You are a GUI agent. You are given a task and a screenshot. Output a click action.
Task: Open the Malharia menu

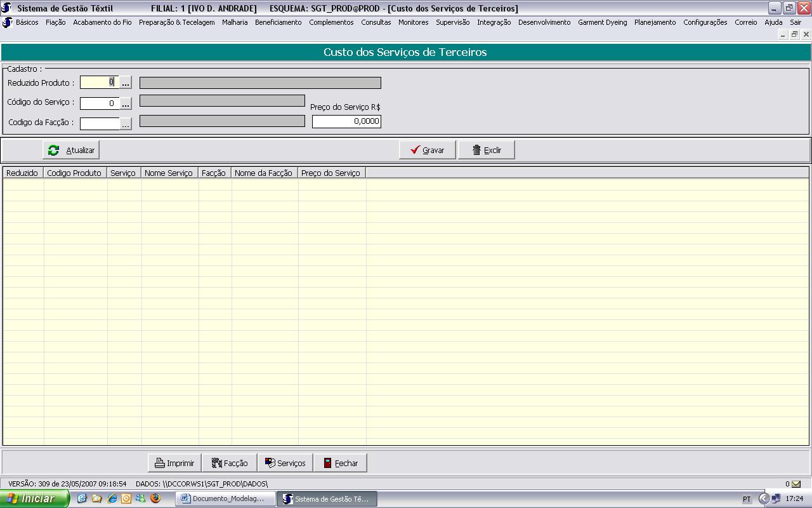click(x=235, y=22)
